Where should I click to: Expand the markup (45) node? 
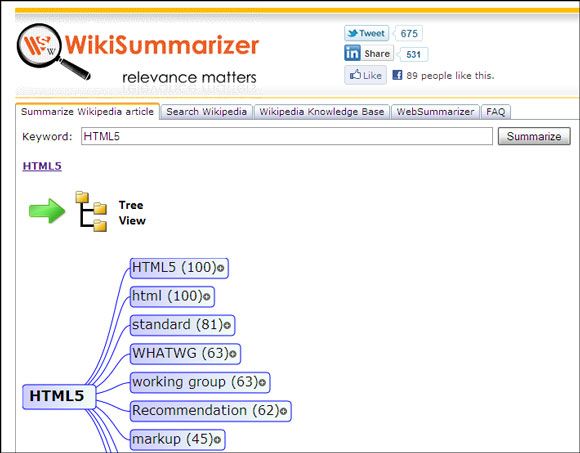coord(217,440)
